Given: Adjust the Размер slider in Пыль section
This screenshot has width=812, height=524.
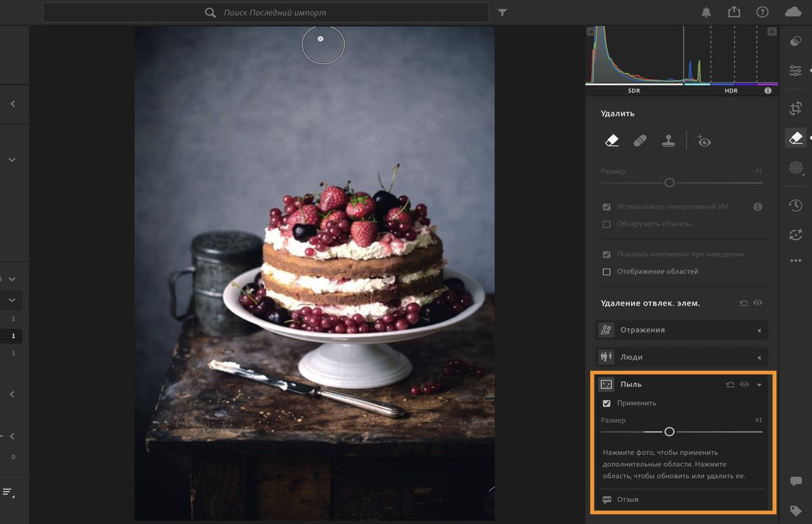Looking at the screenshot, I should point(670,431).
